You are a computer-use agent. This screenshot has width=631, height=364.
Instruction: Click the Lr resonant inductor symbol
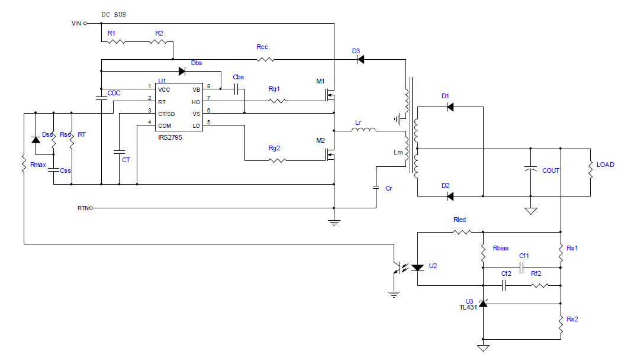pyautogui.click(x=363, y=130)
